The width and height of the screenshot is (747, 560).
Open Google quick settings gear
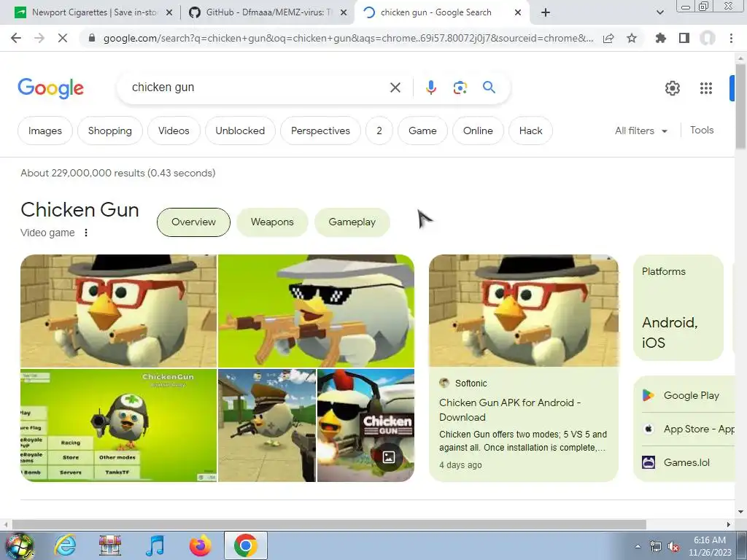click(672, 88)
